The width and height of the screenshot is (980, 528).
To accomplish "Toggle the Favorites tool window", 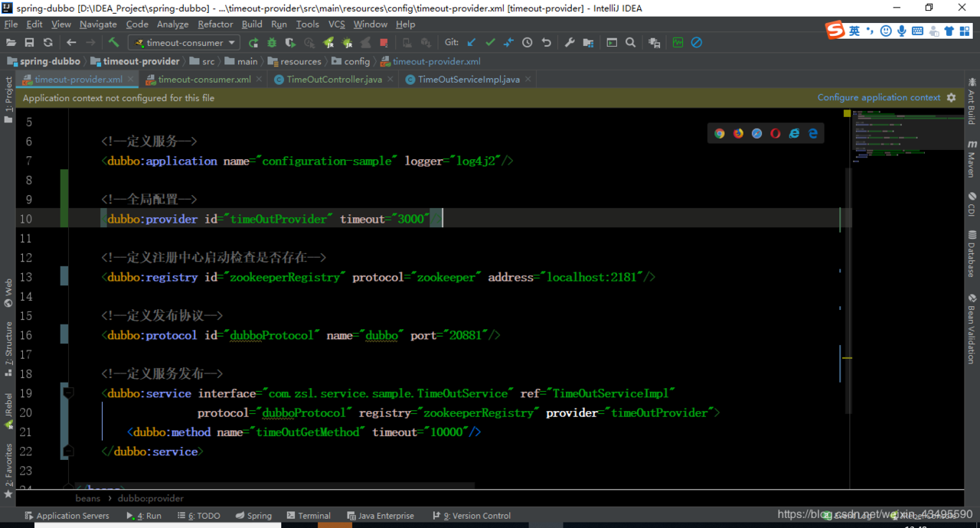I will [8, 471].
